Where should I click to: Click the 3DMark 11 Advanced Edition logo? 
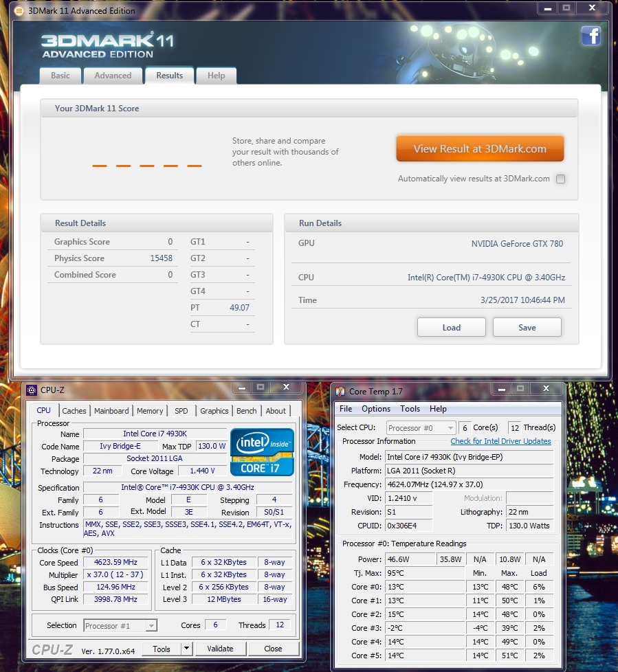point(108,45)
